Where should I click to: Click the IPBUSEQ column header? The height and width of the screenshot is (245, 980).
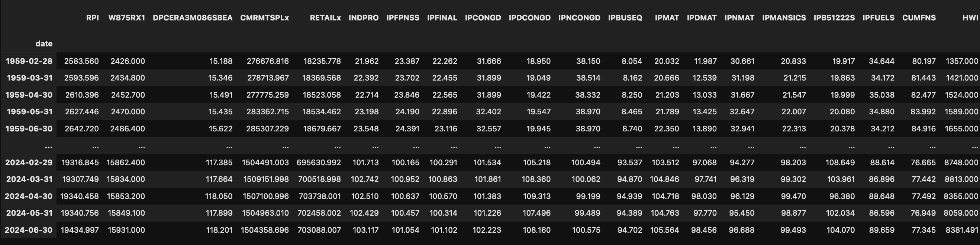[625, 18]
